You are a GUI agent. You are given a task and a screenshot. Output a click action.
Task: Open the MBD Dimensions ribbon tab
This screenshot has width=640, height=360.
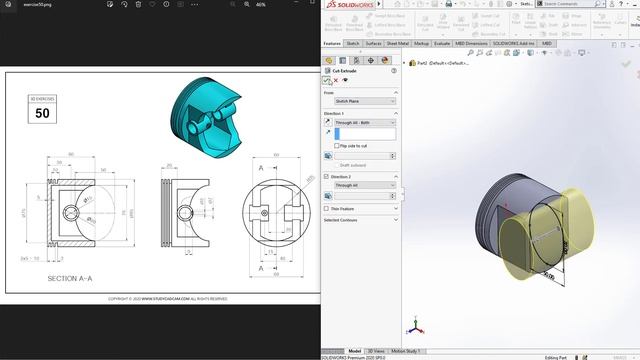471,44
